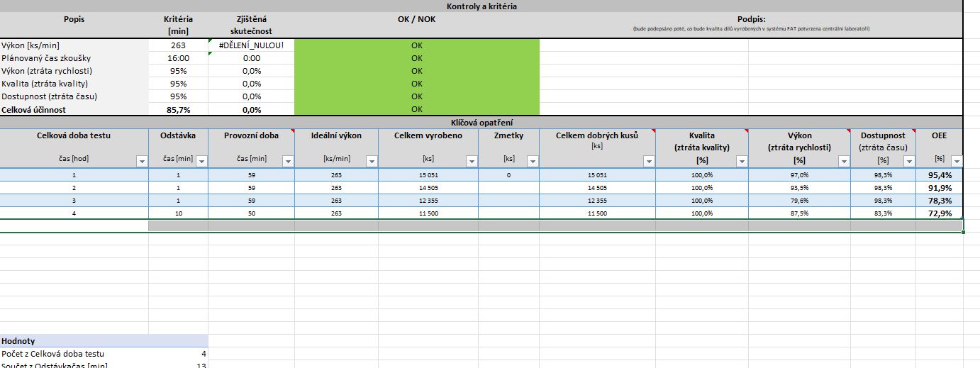Open the Celková doba testu filter dropdown
Image resolution: width=980 pixels, height=368 pixels.
click(x=141, y=162)
